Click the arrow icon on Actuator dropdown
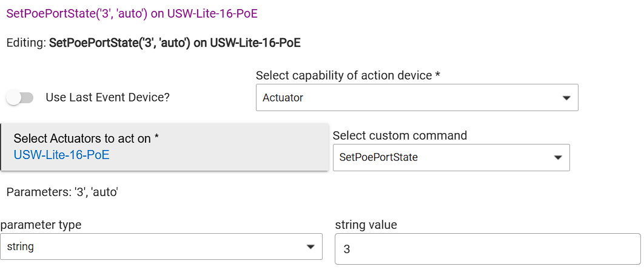 pyautogui.click(x=566, y=98)
